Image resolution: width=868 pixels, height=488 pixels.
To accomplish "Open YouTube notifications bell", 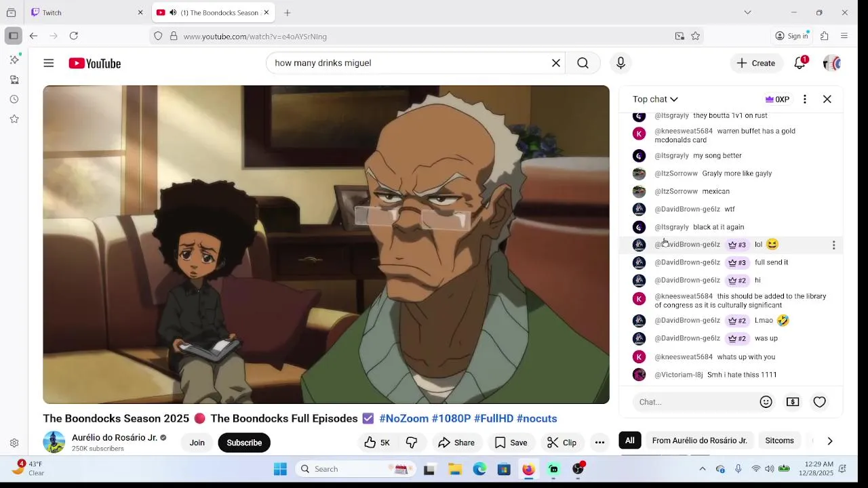I will (x=800, y=63).
